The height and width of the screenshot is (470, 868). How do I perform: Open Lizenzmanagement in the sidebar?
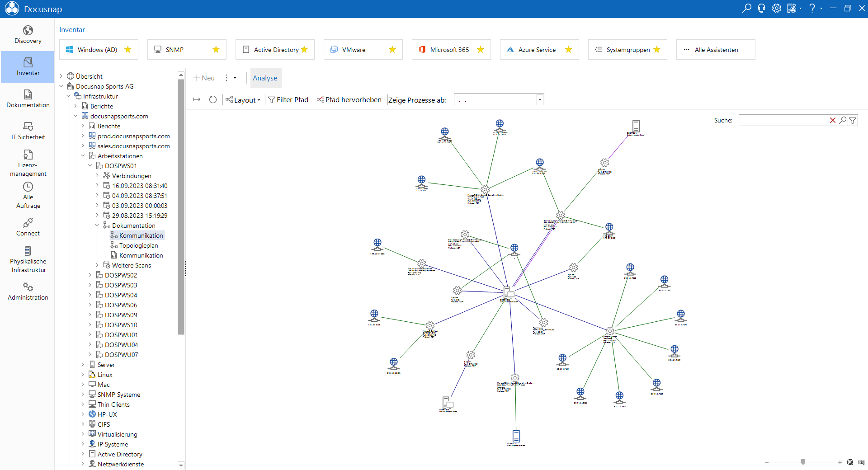pyautogui.click(x=28, y=163)
